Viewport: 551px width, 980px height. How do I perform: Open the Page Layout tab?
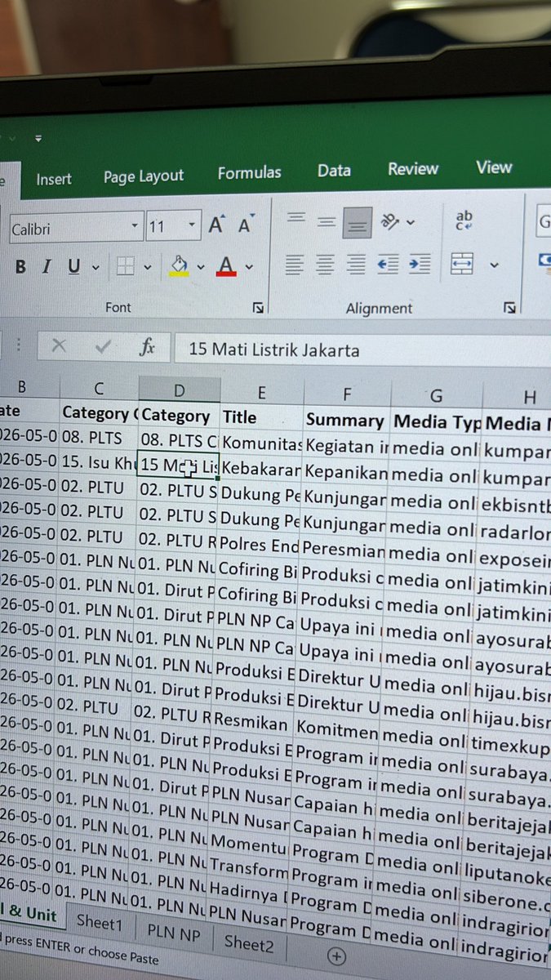click(144, 176)
